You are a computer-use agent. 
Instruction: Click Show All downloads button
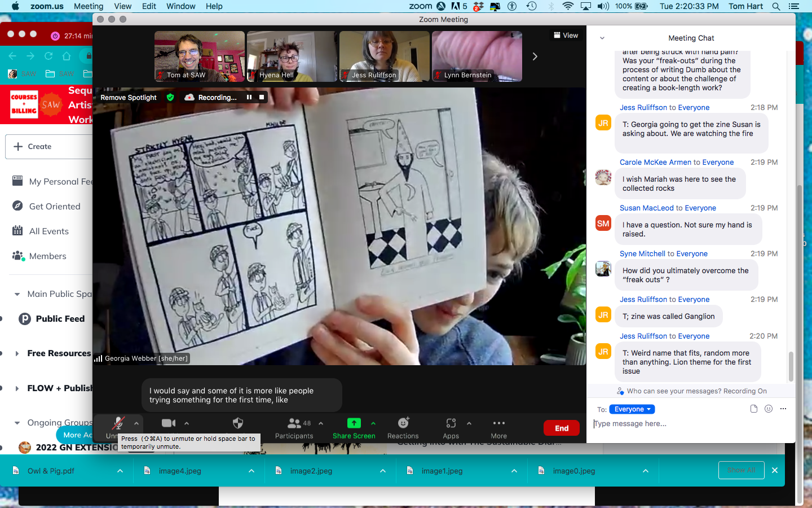742,470
